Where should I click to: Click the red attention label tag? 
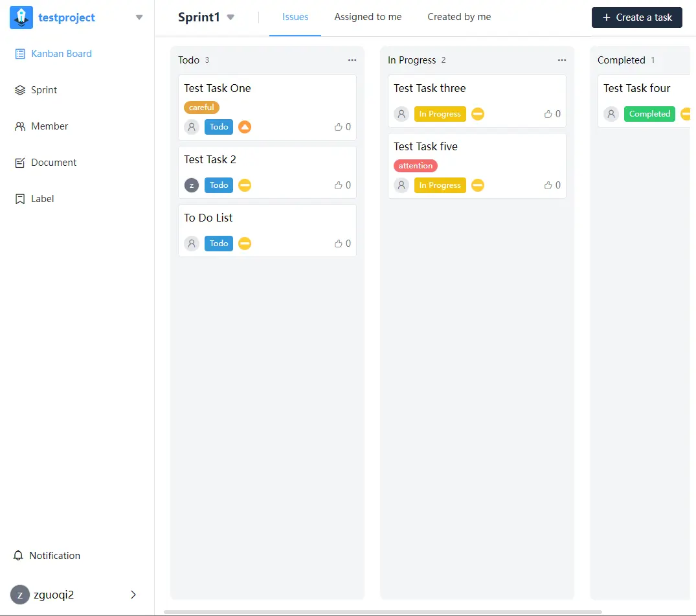tap(415, 166)
